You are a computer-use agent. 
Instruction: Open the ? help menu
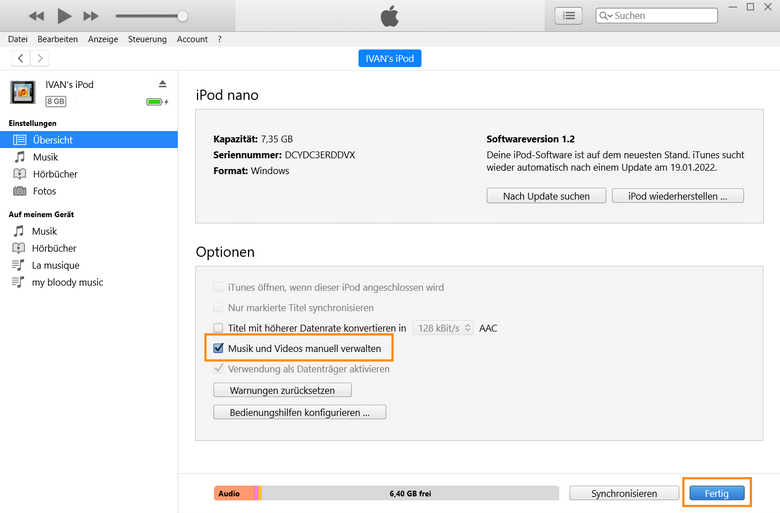219,39
